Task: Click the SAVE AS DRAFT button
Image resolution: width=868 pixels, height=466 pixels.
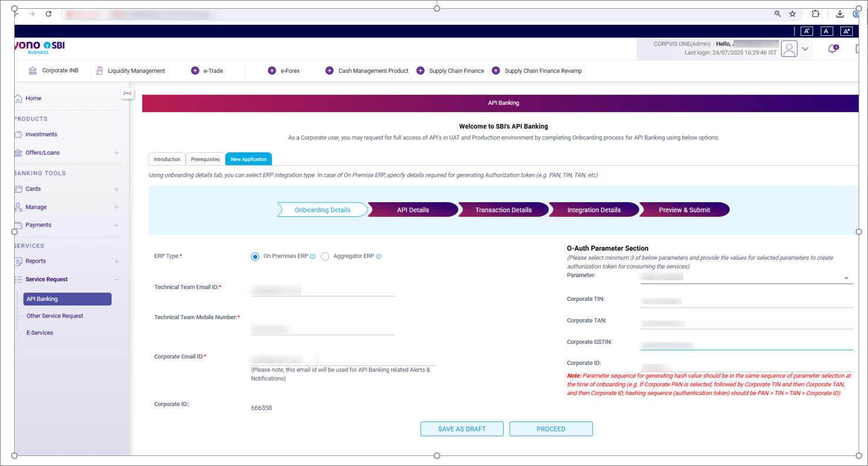Action: [462, 429]
